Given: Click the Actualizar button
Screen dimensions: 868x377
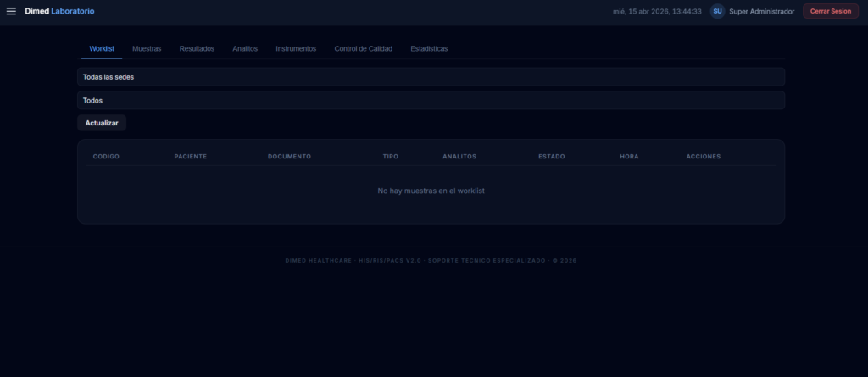Looking at the screenshot, I should [102, 123].
